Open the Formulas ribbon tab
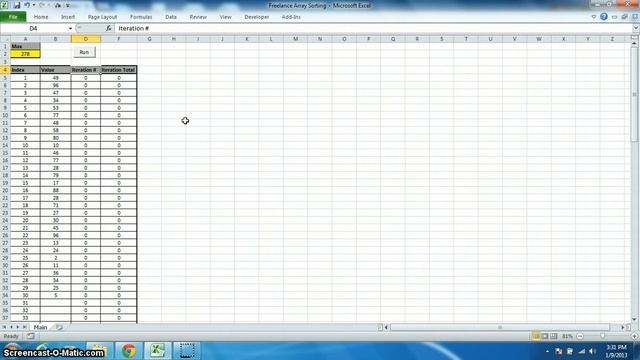640x360 pixels. pos(141,17)
